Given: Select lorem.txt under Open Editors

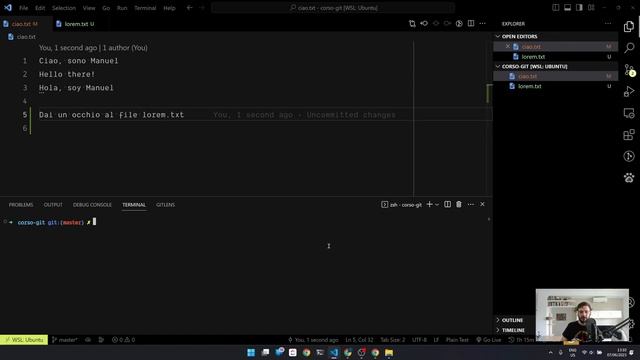Looking at the screenshot, I should (x=556, y=57).
